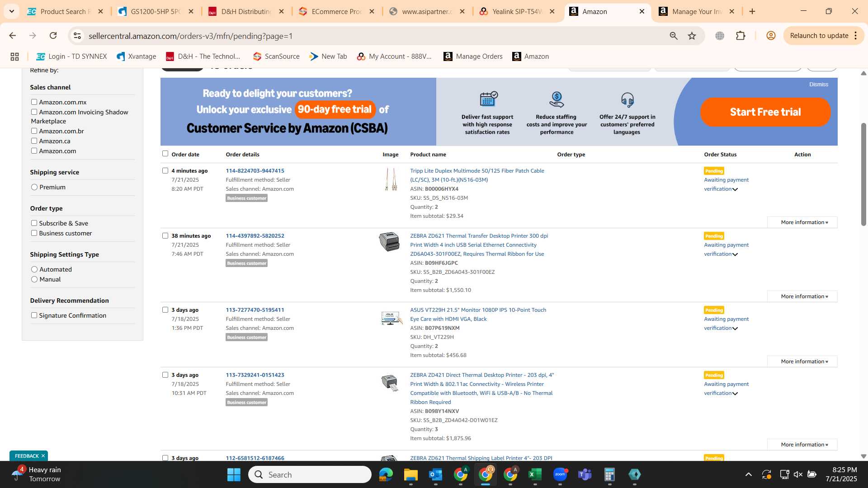
Task: Check the Amazon.com sales channel box
Action: [x=34, y=151]
